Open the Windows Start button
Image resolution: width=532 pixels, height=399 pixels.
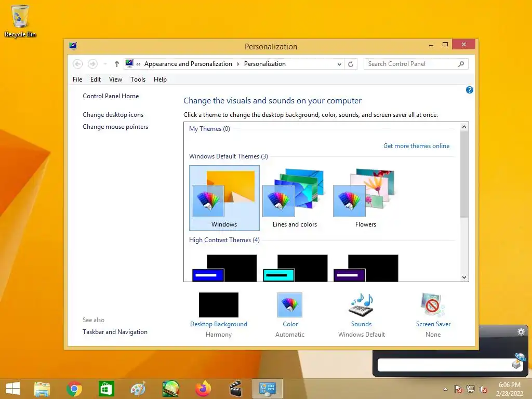tap(13, 389)
